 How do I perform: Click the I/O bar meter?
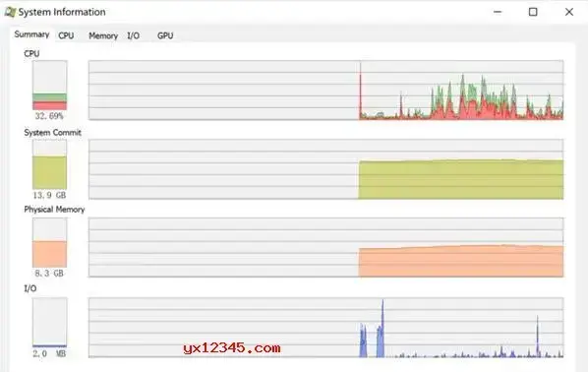[x=49, y=323]
